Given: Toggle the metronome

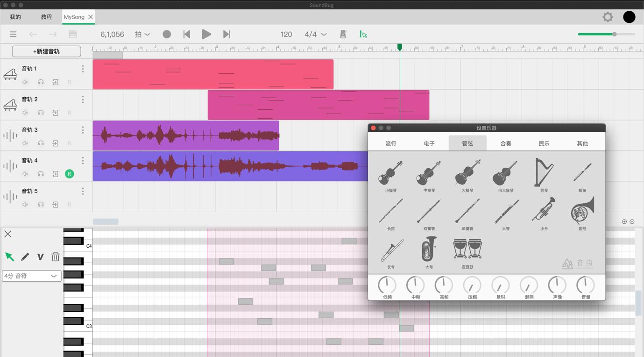Looking at the screenshot, I should (343, 34).
